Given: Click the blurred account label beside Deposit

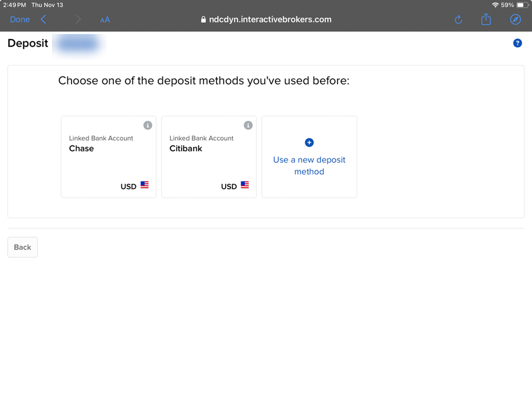Looking at the screenshot, I should point(79,44).
